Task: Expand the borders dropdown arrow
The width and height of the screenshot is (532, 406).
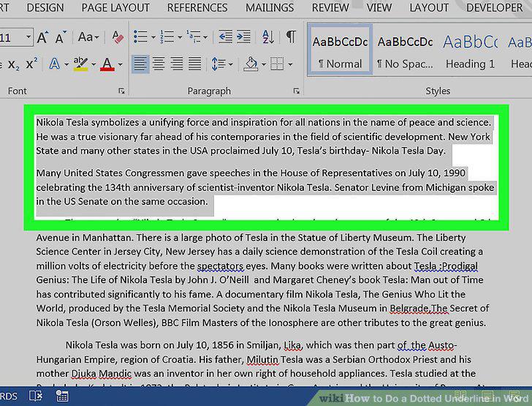Action: [x=289, y=64]
